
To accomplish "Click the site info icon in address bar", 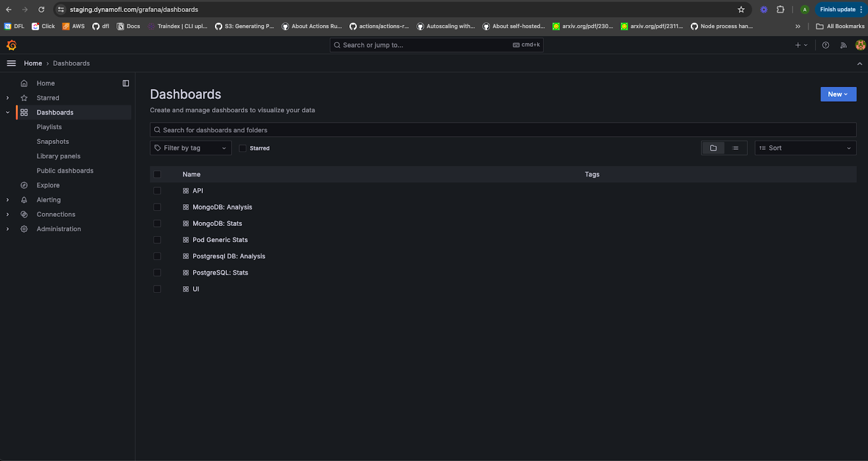I will click(x=61, y=9).
